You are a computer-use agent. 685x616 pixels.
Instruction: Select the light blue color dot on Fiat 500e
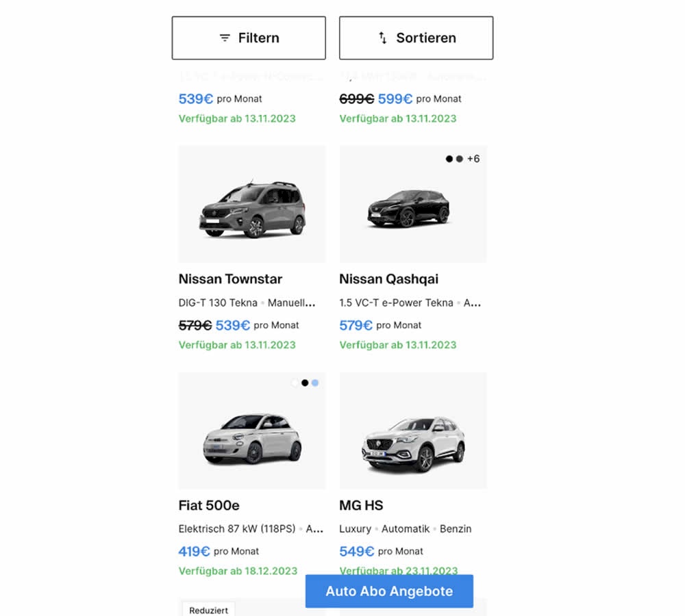[315, 383]
